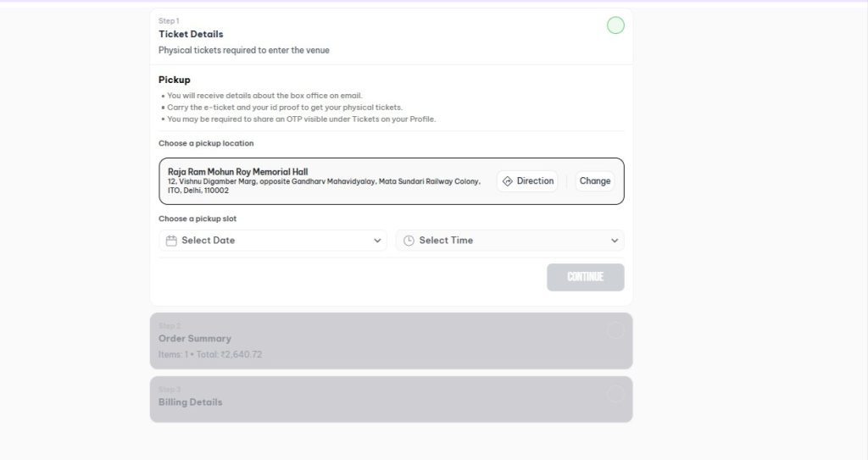Click the Change pickup location button
Image resolution: width=868 pixels, height=460 pixels.
[x=595, y=181]
